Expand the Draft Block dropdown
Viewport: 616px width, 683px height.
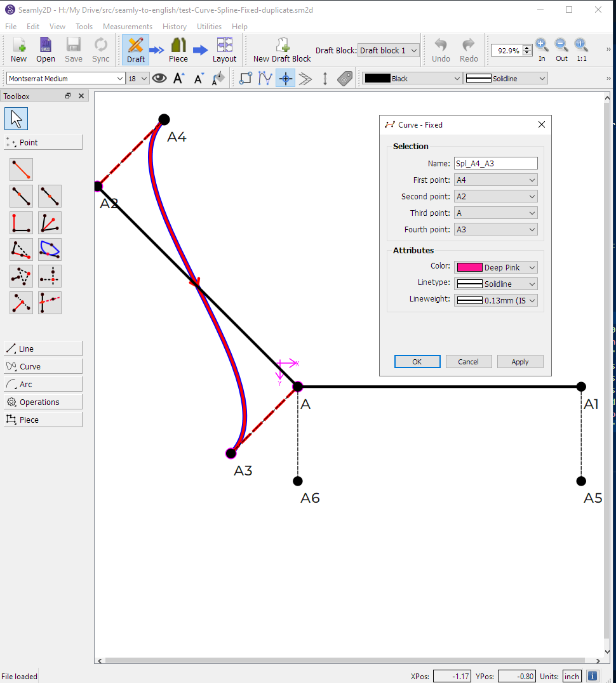[389, 50]
